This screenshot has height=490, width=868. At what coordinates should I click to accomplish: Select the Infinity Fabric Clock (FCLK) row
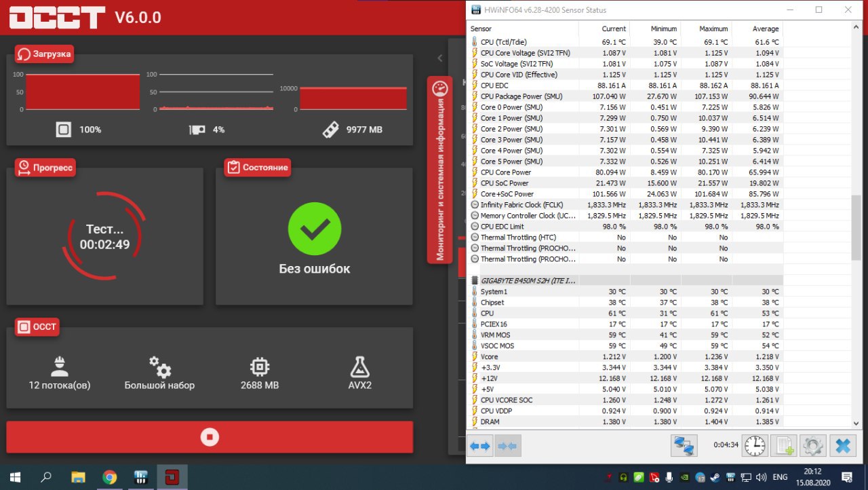pyautogui.click(x=625, y=205)
